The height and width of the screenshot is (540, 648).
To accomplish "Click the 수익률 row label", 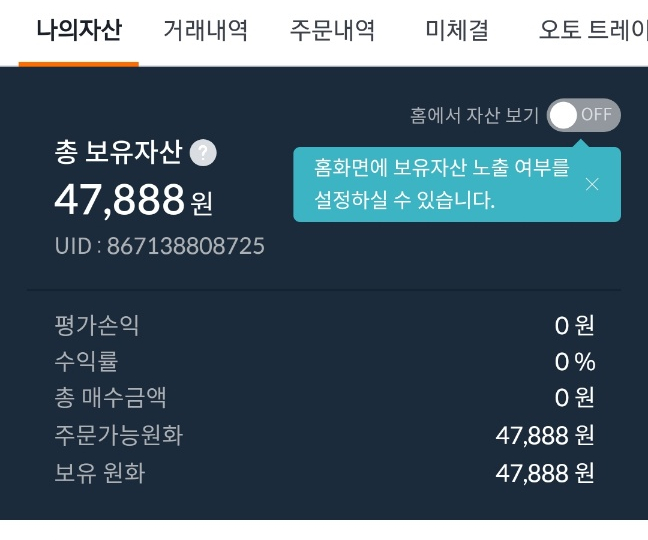I will [86, 361].
